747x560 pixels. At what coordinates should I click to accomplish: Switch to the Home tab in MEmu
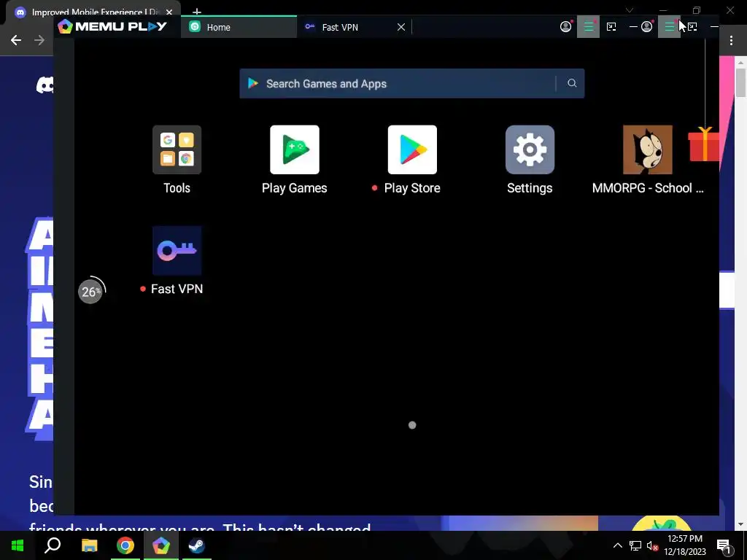coord(239,27)
